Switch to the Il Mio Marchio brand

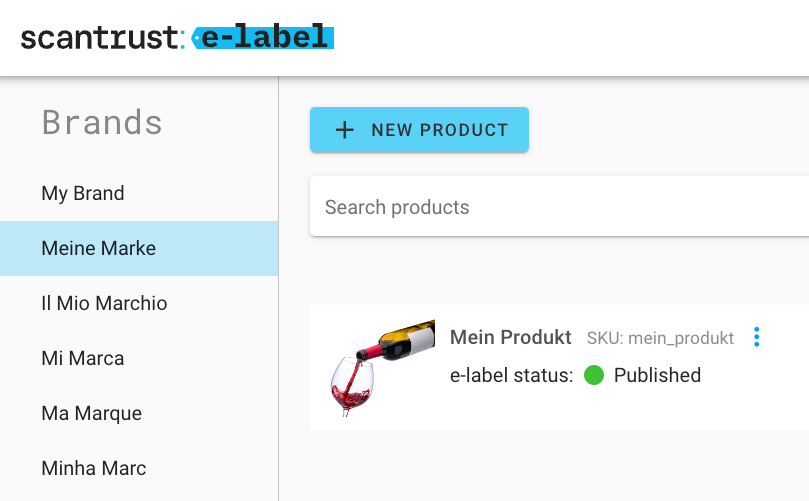pyautogui.click(x=104, y=303)
